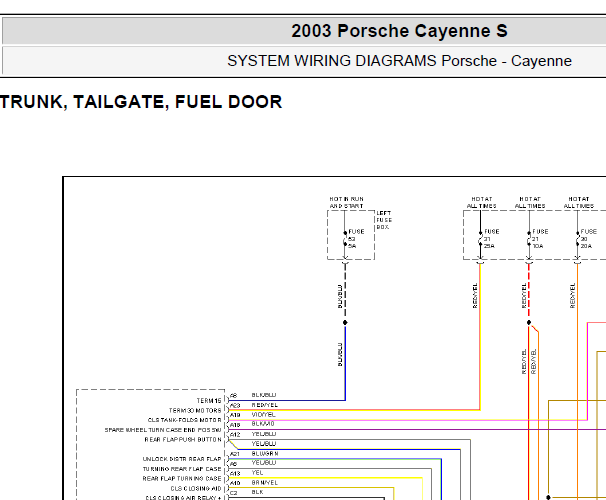Select the 20A fuse label
Viewport: 606px width, 500px height.
[586, 246]
